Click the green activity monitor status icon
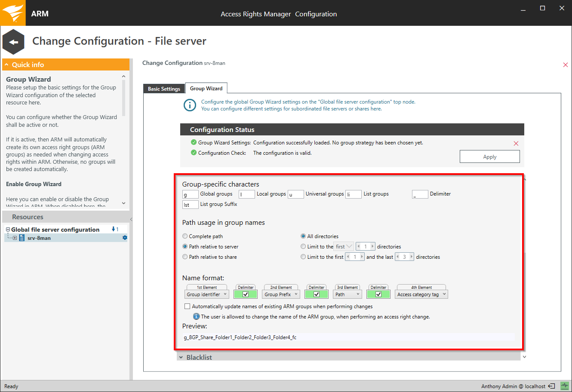The height and width of the screenshot is (392, 572). pyautogui.click(x=564, y=386)
